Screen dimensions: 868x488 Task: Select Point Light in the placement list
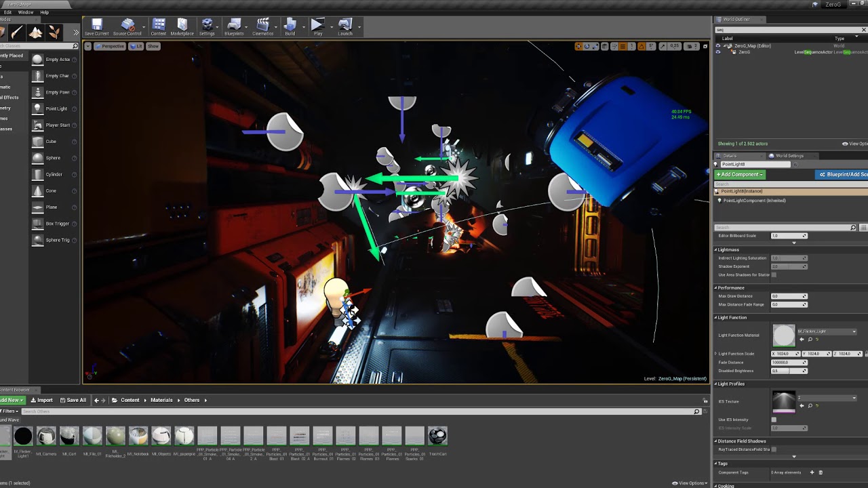[x=54, y=108]
